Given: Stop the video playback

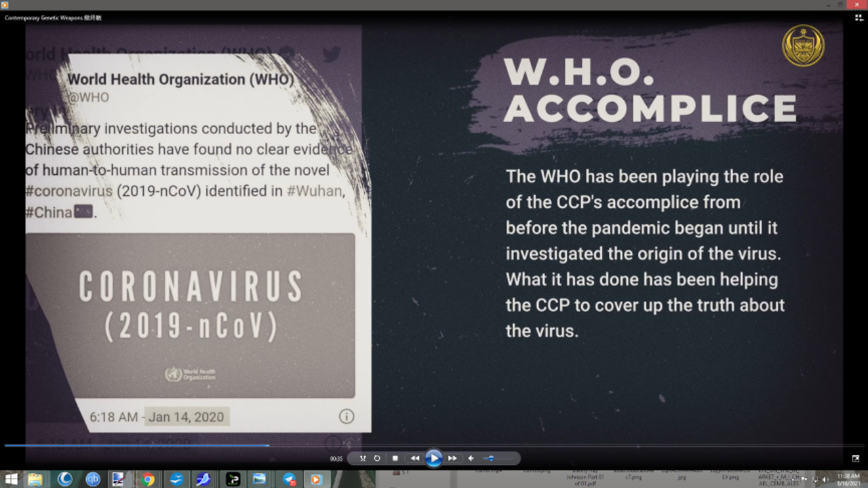Looking at the screenshot, I should pyautogui.click(x=395, y=459).
